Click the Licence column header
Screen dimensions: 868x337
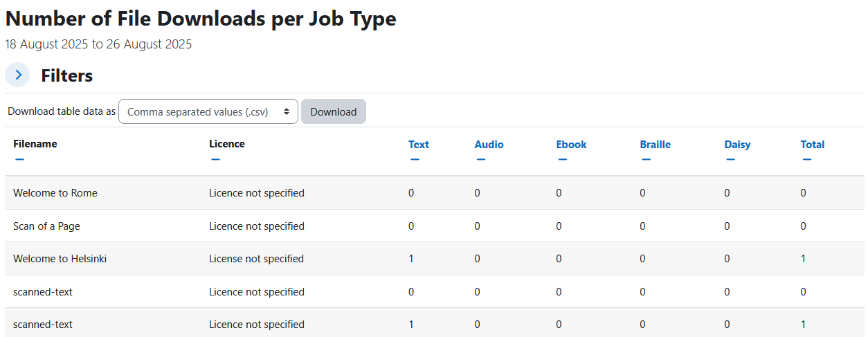click(227, 144)
